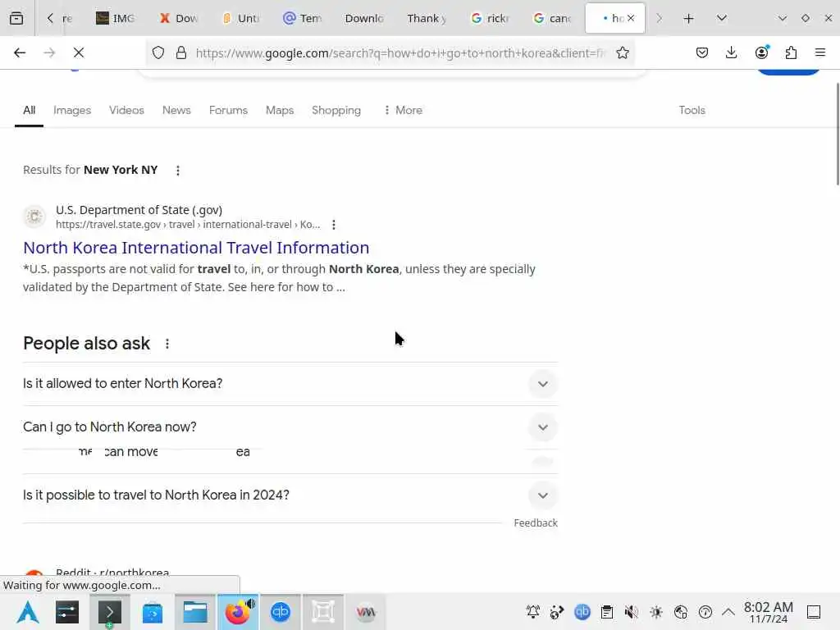This screenshot has height=630, width=840.
Task: Switch to the Dow tab with X icon
Action: tap(178, 18)
